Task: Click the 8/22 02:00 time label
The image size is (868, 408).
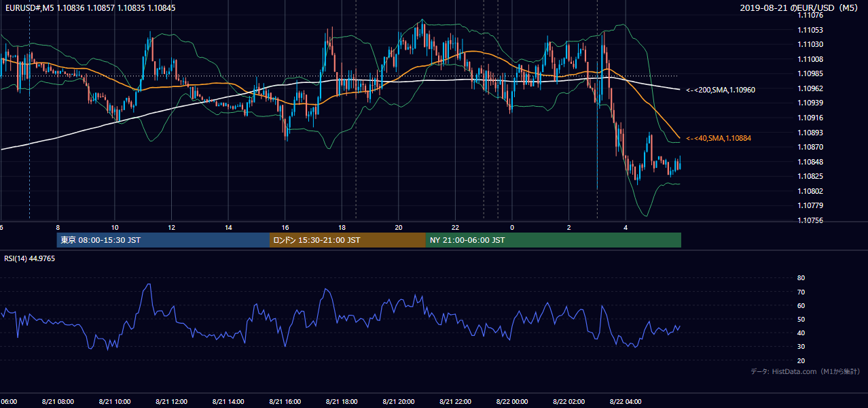Action: point(568,402)
